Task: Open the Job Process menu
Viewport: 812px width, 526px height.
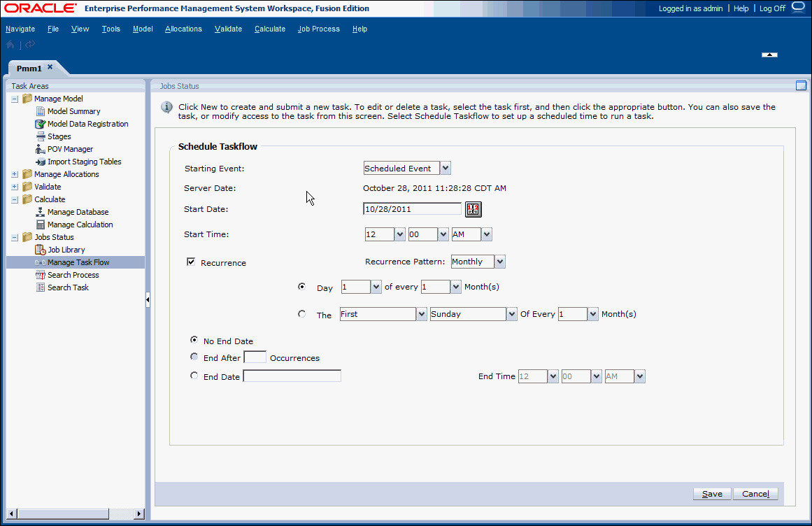Action: point(318,29)
